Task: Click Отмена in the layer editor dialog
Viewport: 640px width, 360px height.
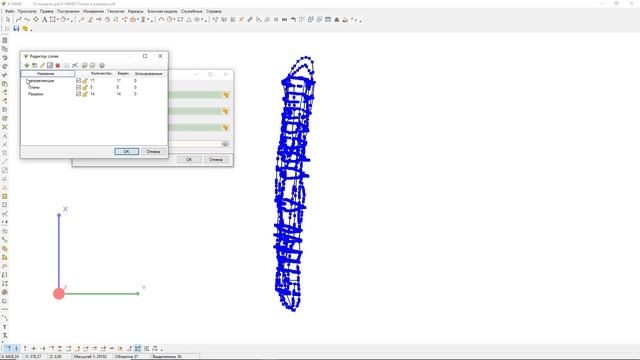Action: 153,151
